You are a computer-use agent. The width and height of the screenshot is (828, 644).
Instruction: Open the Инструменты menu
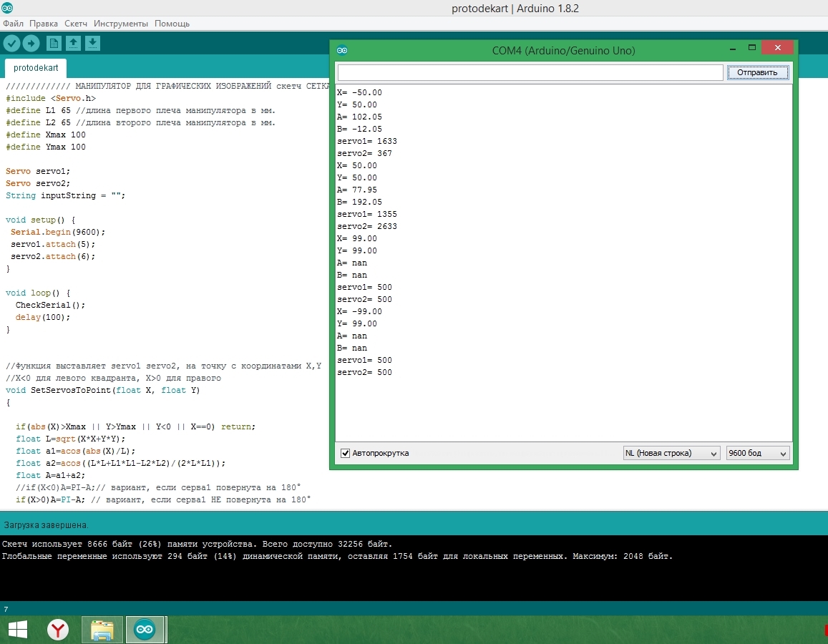click(121, 24)
